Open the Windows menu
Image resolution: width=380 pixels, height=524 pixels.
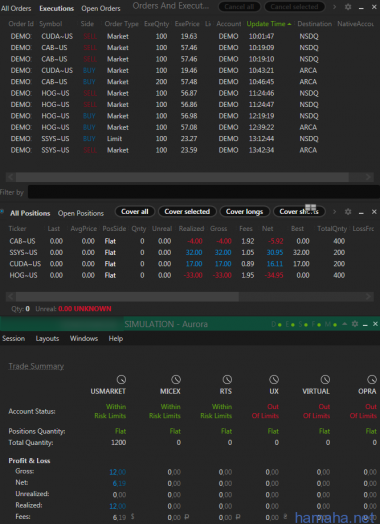(84, 339)
